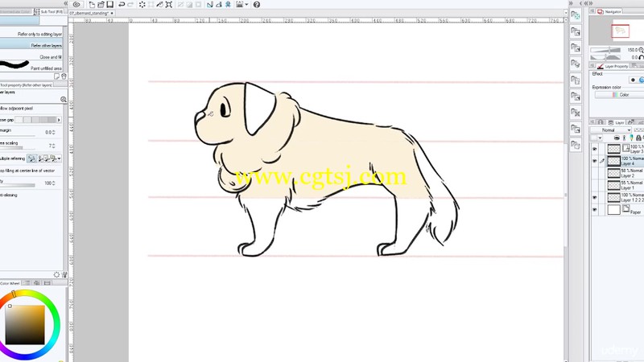Click the bottom material palette icon in right dock
This screenshot has height=362, width=644.
tap(576, 145)
